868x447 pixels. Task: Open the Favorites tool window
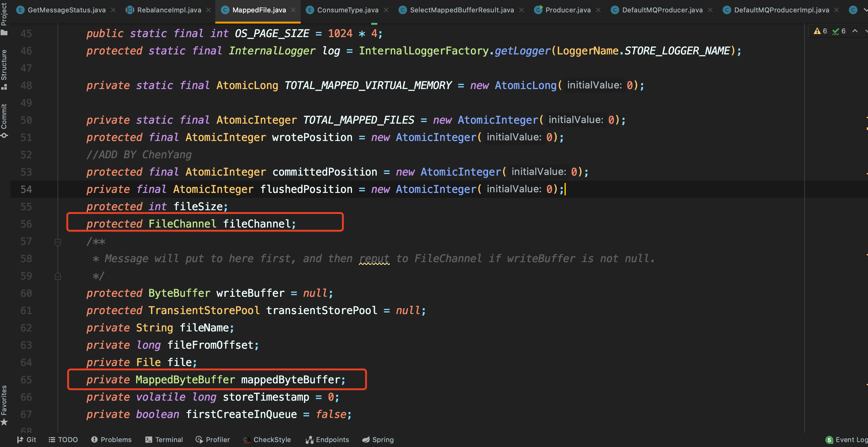[4, 405]
